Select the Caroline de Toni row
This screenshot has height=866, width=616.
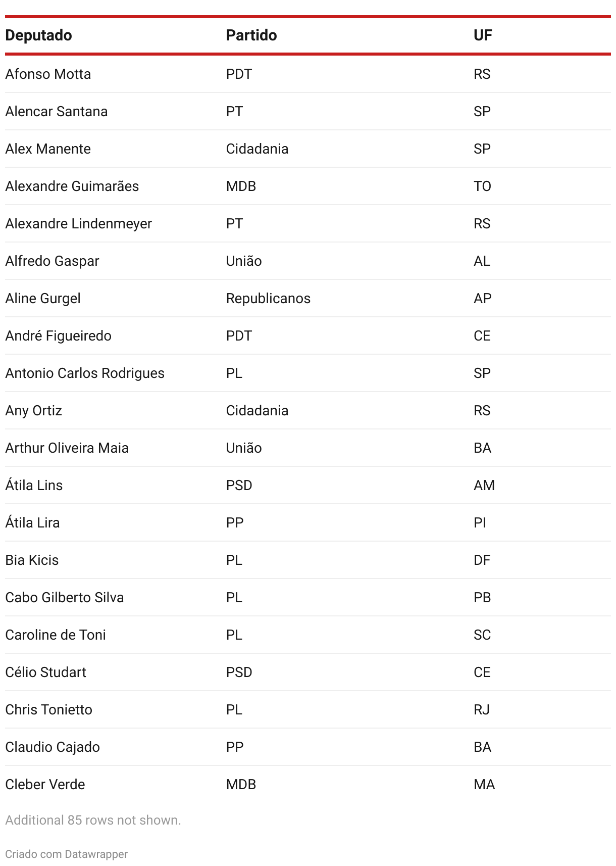point(308,635)
